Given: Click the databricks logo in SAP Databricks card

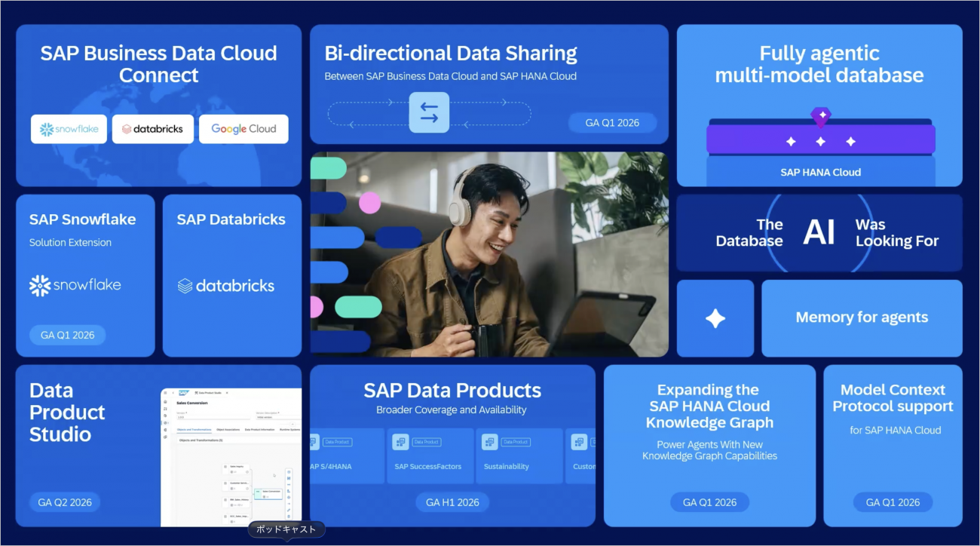Looking at the screenshot, I should click(x=225, y=286).
